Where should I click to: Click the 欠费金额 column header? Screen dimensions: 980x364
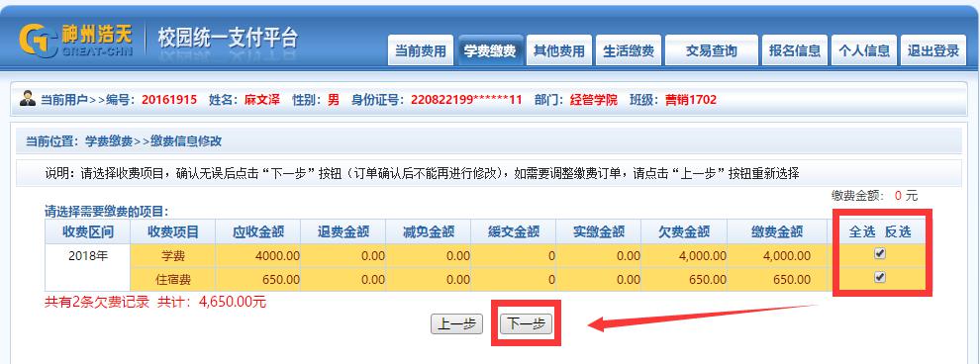point(684,231)
